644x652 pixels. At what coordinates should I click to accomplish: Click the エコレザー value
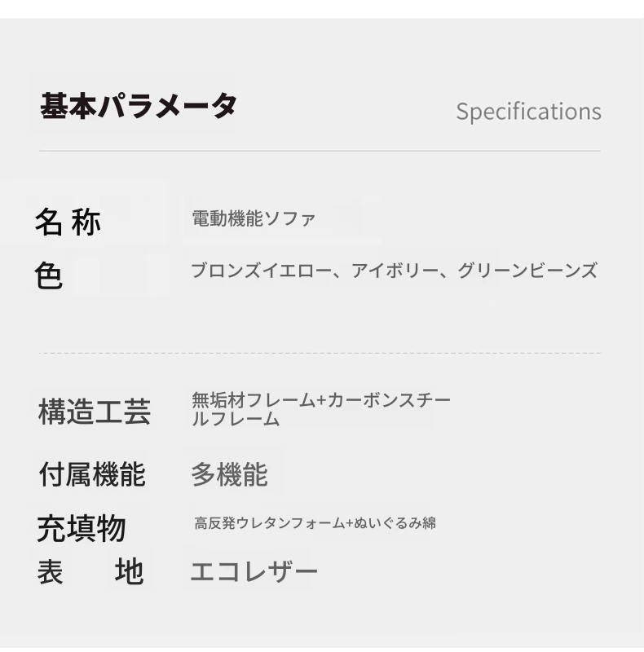254,571
